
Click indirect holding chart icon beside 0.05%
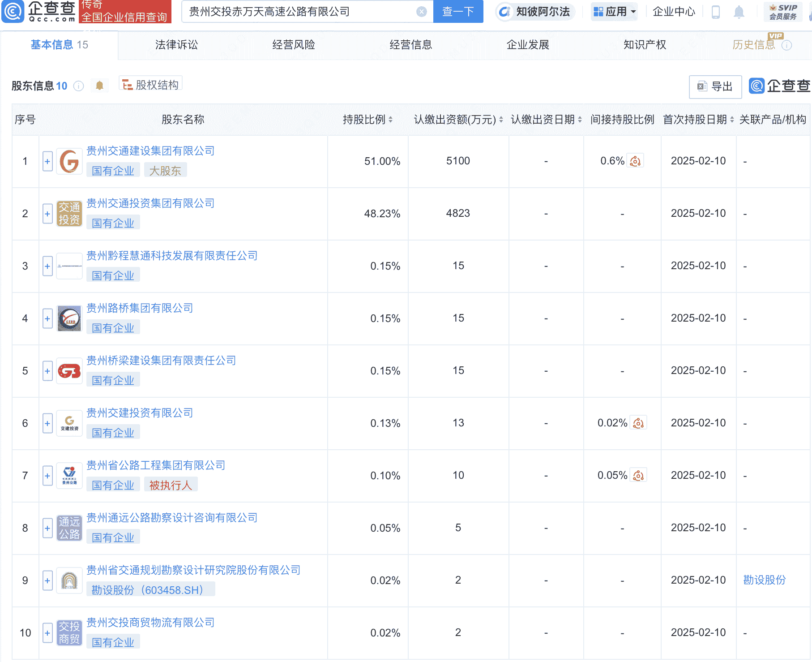coord(638,475)
